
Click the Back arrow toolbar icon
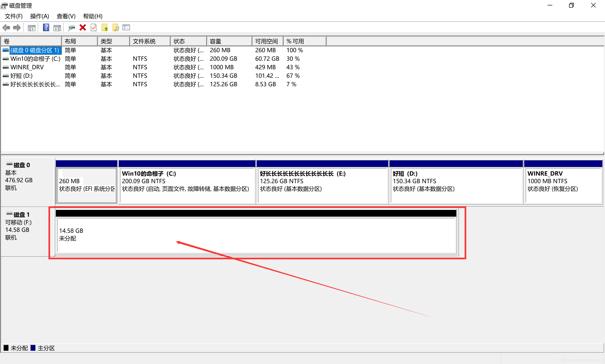pyautogui.click(x=6, y=27)
